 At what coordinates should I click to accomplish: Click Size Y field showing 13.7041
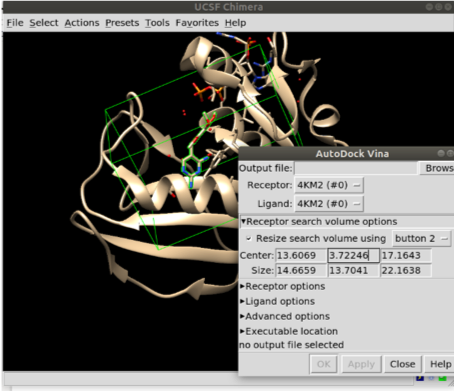coord(353,270)
